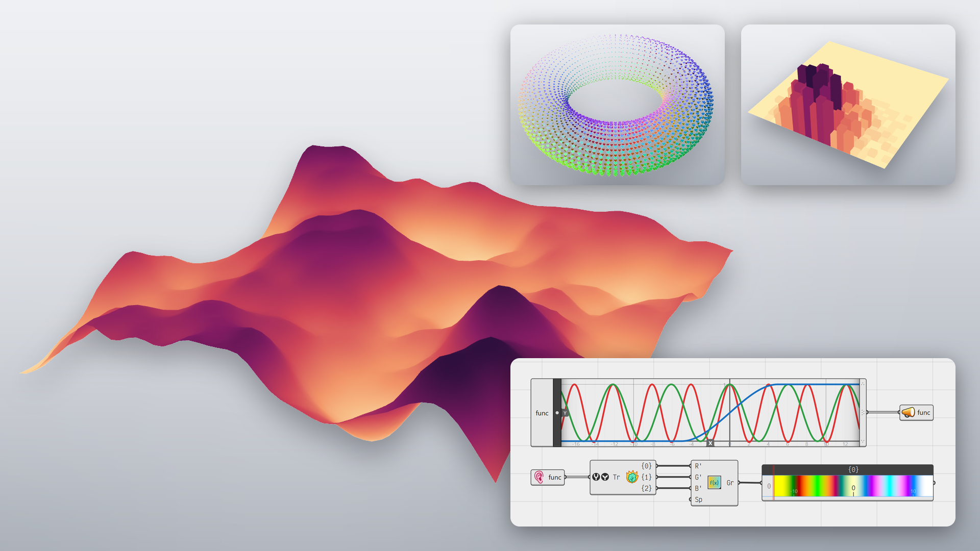Click the dark input bar of graph

coord(557,413)
